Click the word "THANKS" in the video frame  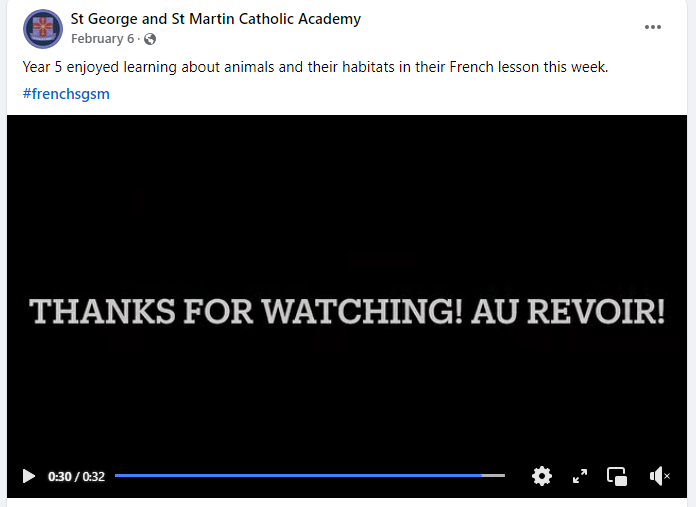pos(103,311)
